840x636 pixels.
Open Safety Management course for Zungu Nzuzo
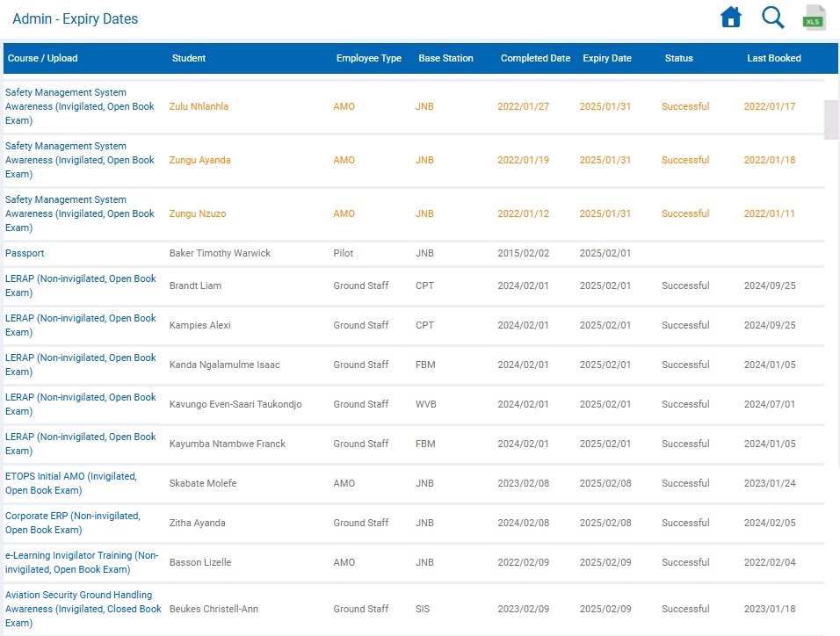(x=80, y=213)
